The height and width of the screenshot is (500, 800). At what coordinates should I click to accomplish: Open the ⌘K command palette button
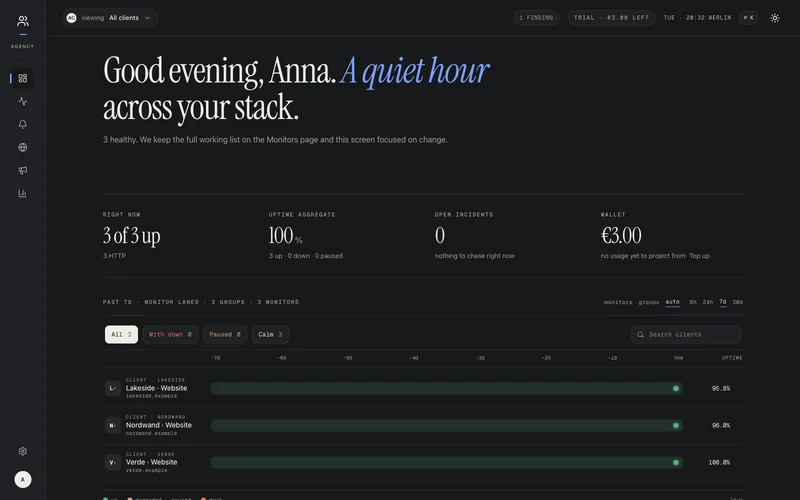click(748, 18)
